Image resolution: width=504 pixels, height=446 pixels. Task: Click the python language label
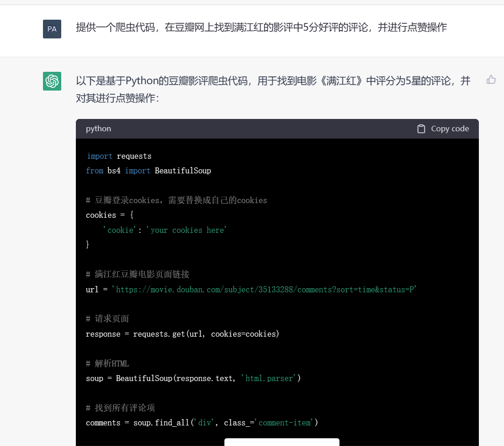click(98, 129)
